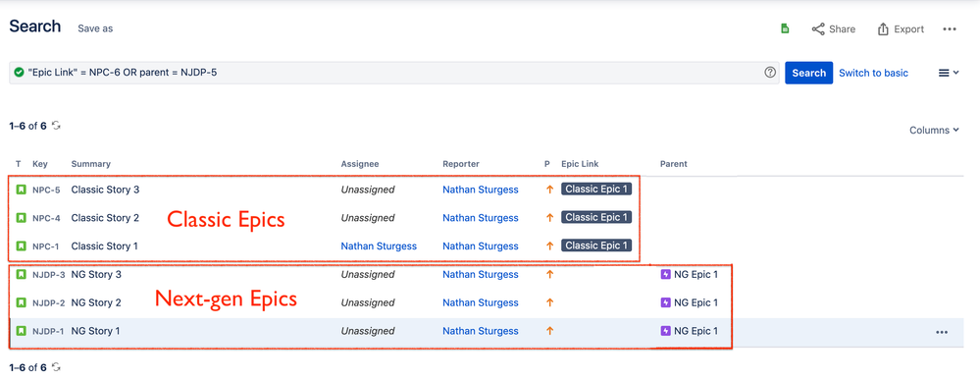Switch to basic search mode
This screenshot has height=381, width=980.
pos(873,73)
